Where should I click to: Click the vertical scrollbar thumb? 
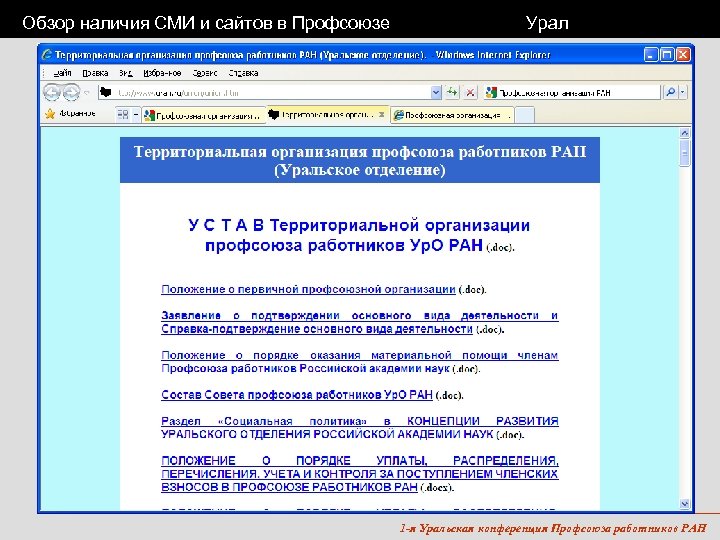pos(684,153)
